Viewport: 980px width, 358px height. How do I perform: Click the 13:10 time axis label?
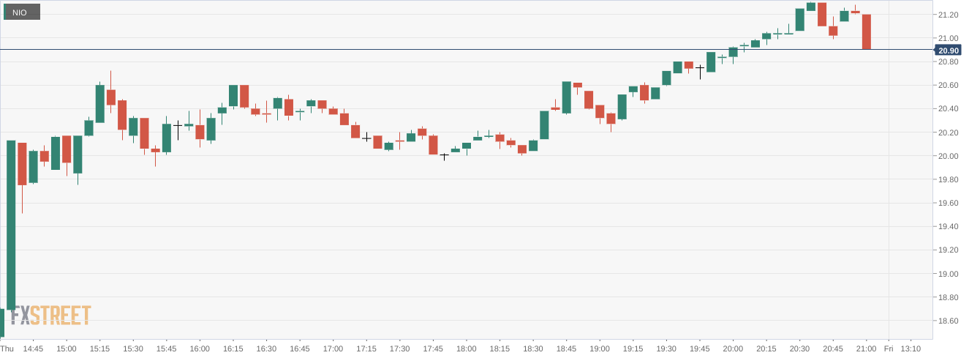pos(911,348)
